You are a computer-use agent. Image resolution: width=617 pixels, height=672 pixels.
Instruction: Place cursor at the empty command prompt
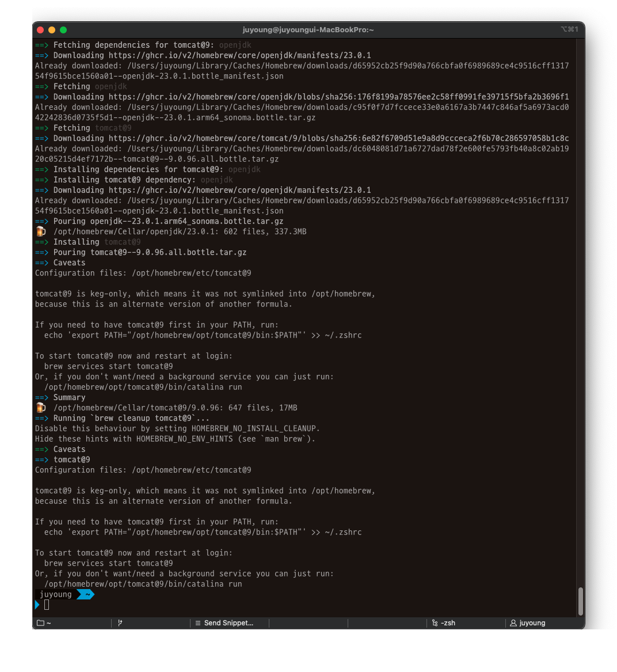coord(47,605)
